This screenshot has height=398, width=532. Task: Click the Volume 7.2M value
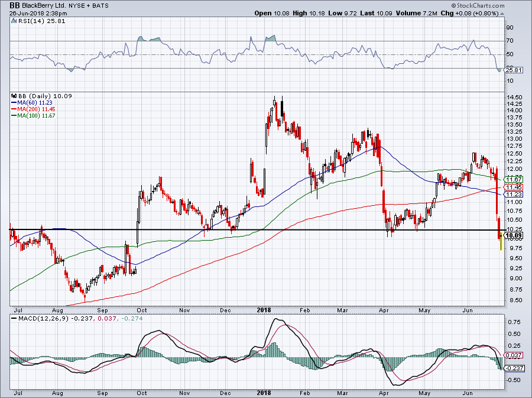point(416,13)
